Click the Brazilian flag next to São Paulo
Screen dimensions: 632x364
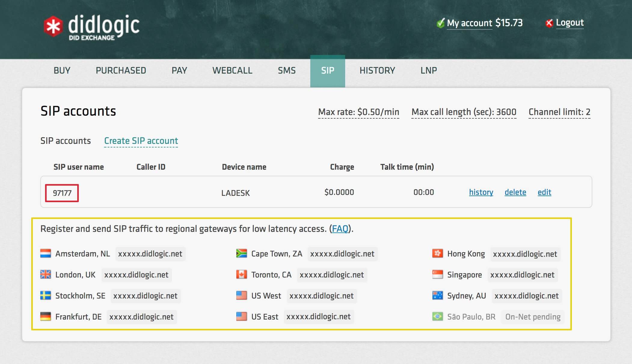tap(437, 317)
